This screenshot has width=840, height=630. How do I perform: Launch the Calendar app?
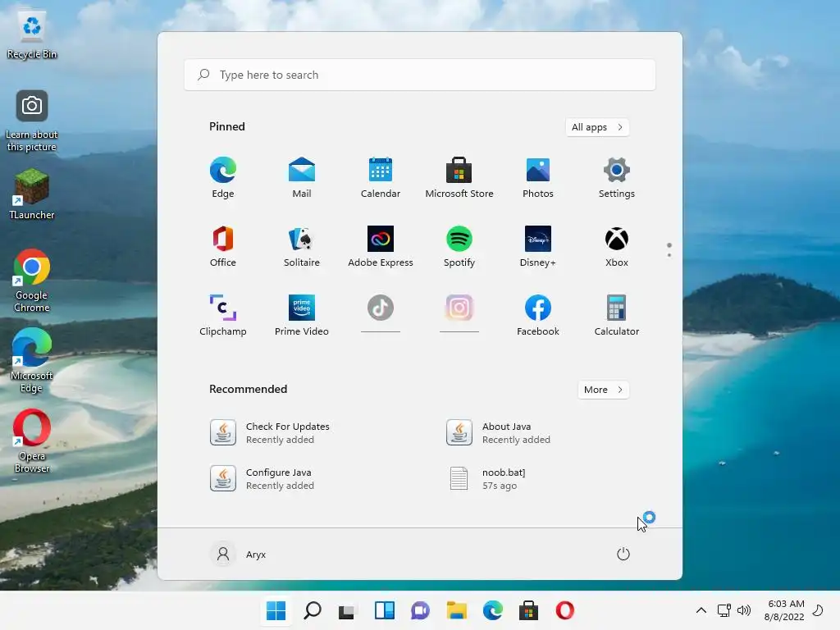point(381,177)
